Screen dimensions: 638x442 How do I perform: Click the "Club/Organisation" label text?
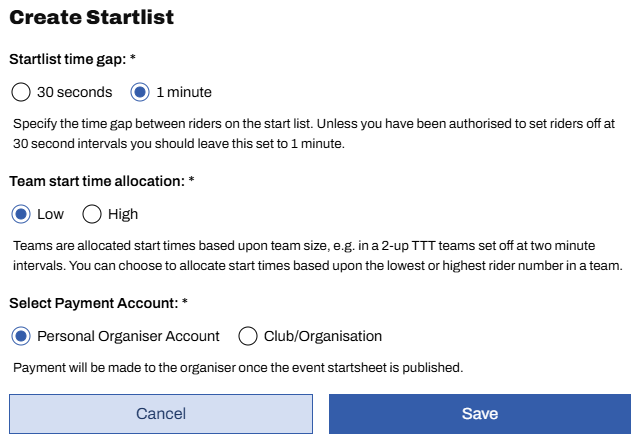coord(323,336)
